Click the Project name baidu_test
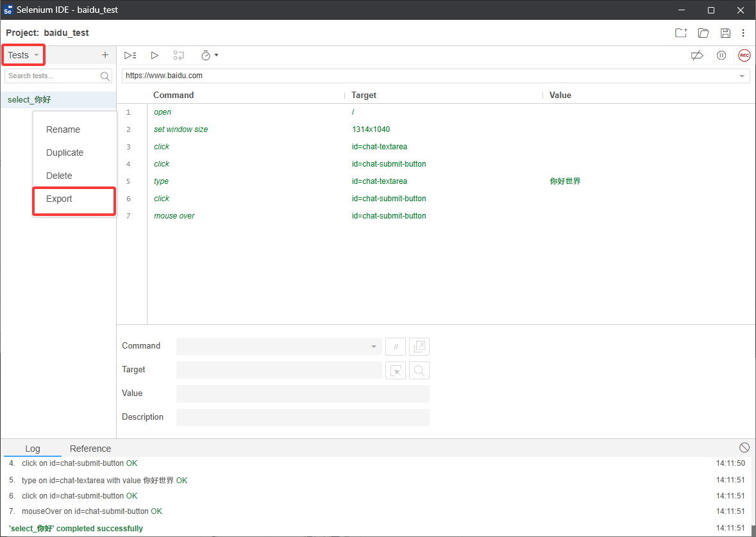The height and width of the screenshot is (537, 756). pos(67,33)
